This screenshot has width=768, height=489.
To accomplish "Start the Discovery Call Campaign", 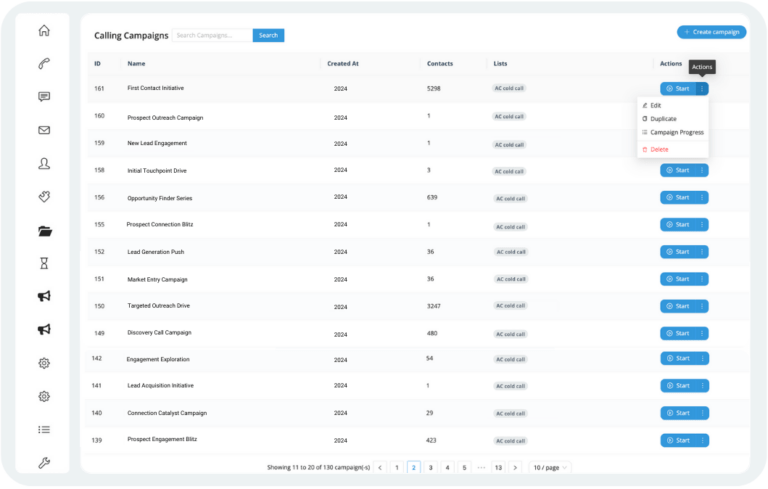I will click(678, 333).
